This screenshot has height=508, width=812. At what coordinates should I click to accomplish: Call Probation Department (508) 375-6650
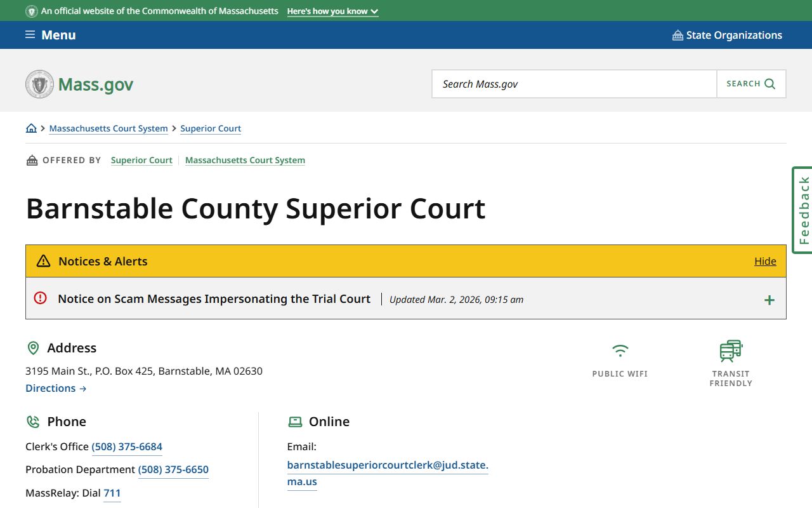pyautogui.click(x=173, y=469)
